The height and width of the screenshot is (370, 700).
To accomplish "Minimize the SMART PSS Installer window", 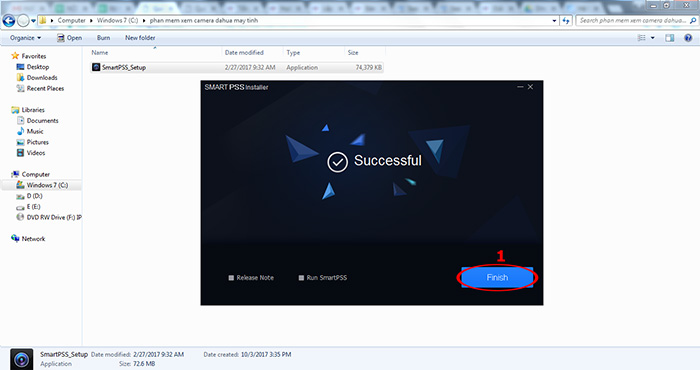I will 520,87.
